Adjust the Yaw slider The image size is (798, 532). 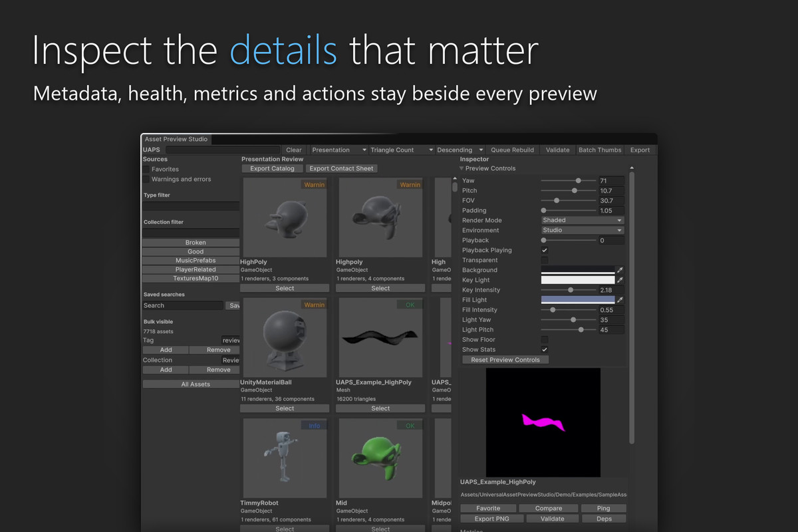tap(568, 181)
